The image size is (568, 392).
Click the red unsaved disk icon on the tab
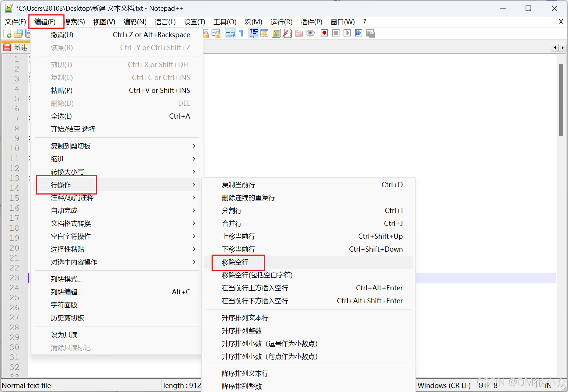click(7, 48)
